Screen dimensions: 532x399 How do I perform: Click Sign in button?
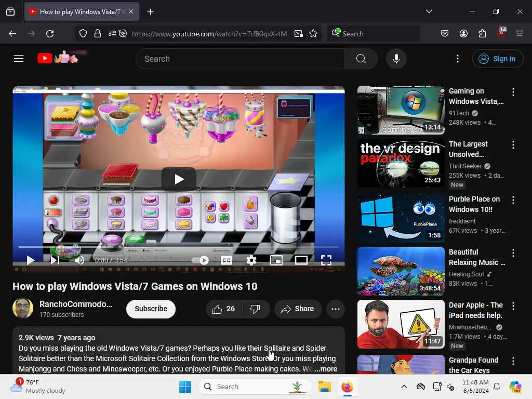497,59
